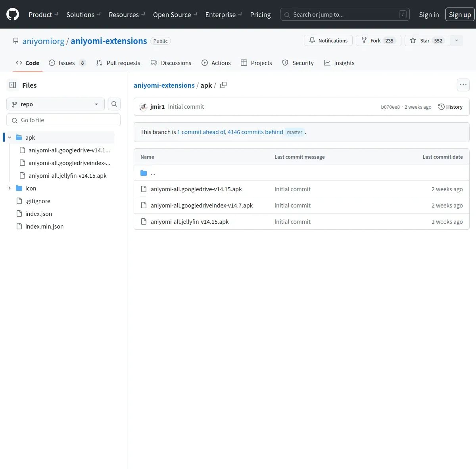Image resolution: width=476 pixels, height=469 pixels.
Task: Click the History clock icon
Action: pyautogui.click(x=441, y=107)
